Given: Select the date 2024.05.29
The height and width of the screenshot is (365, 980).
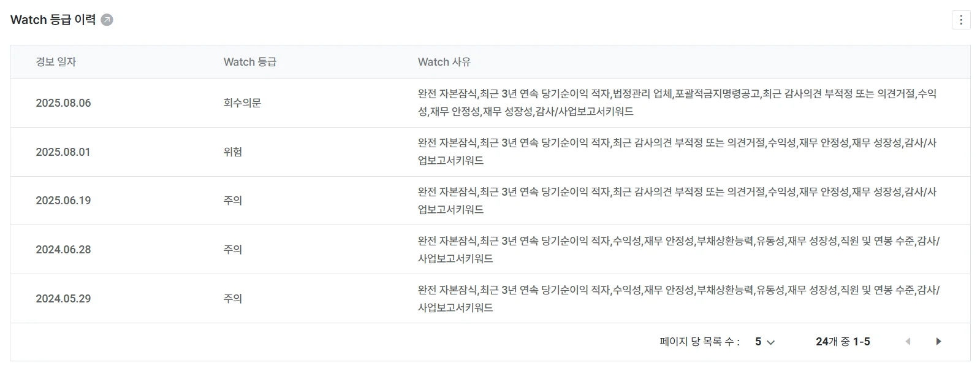Looking at the screenshot, I should click(63, 298).
